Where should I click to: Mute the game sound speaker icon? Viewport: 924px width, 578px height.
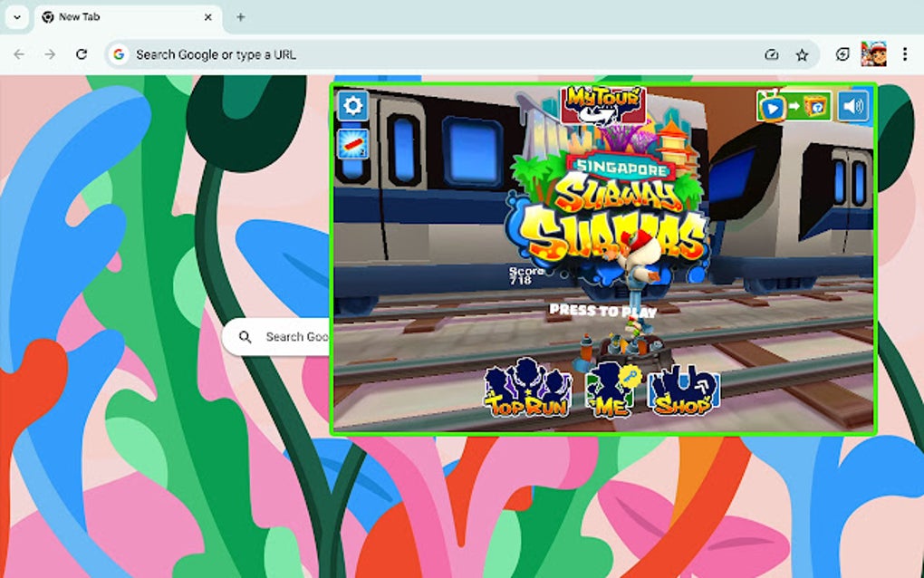pos(853,107)
